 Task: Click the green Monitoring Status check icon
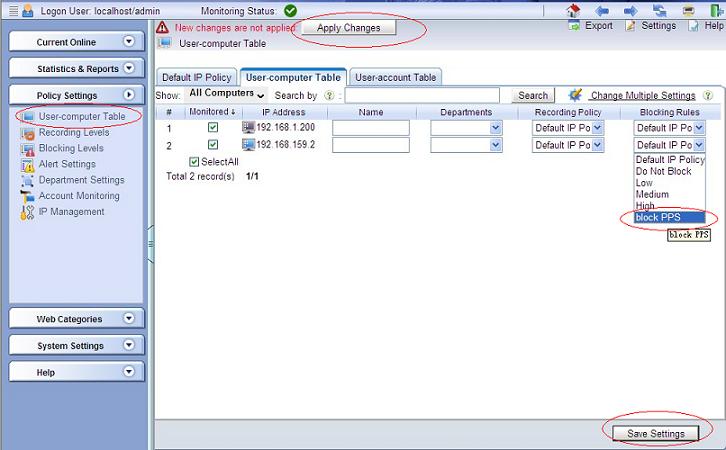pyautogui.click(x=291, y=10)
